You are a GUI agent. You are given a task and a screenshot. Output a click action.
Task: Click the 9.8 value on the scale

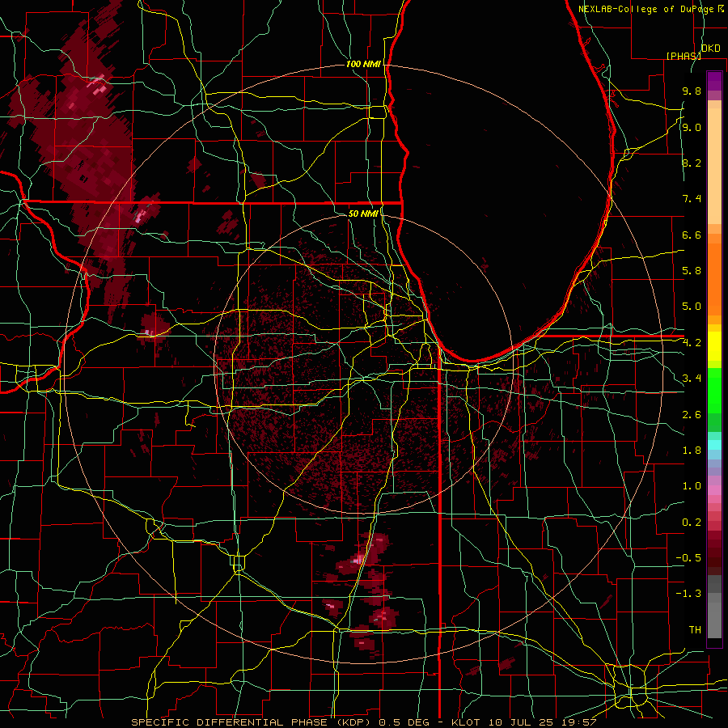coord(692,91)
